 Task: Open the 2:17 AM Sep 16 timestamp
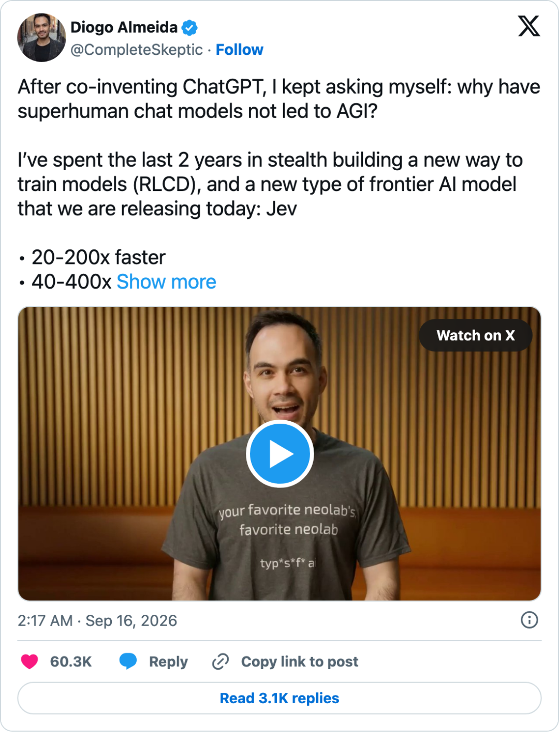[97, 620]
